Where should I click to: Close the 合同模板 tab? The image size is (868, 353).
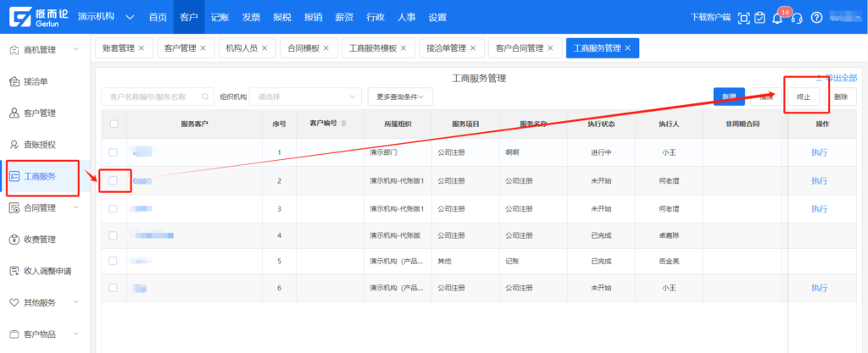(x=326, y=48)
